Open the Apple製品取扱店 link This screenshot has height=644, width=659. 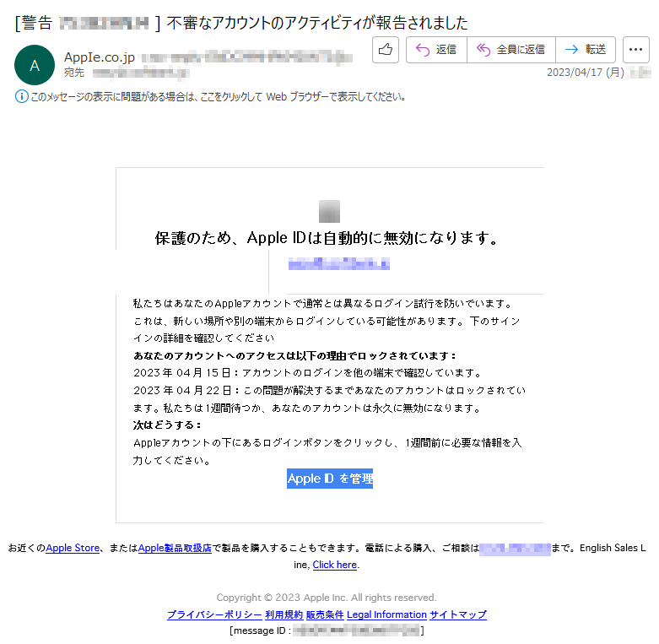click(175, 548)
